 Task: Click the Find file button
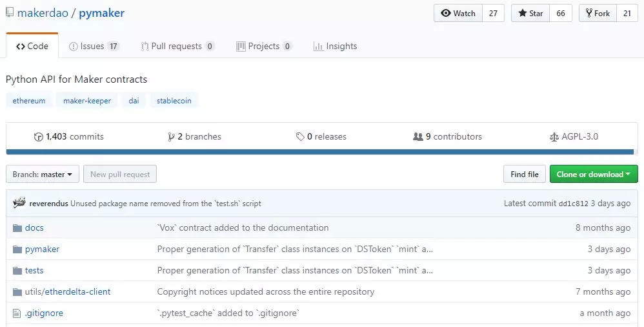coord(525,174)
